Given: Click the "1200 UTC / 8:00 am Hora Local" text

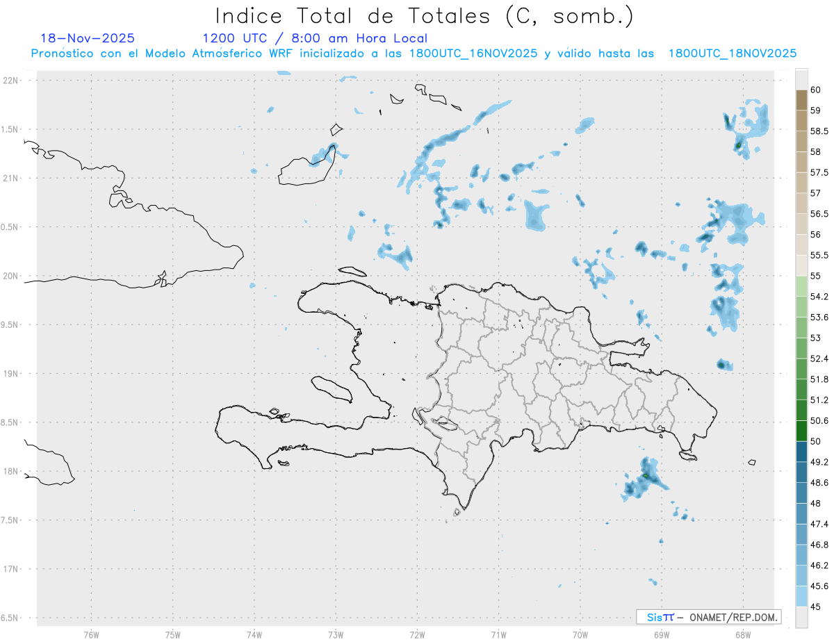Looking at the screenshot, I should coord(315,39).
